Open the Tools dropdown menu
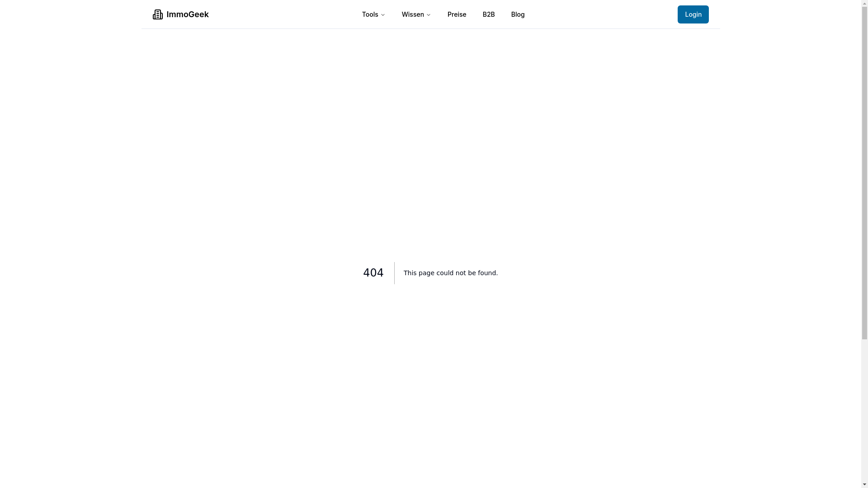The height and width of the screenshot is (488, 868). (x=373, y=14)
